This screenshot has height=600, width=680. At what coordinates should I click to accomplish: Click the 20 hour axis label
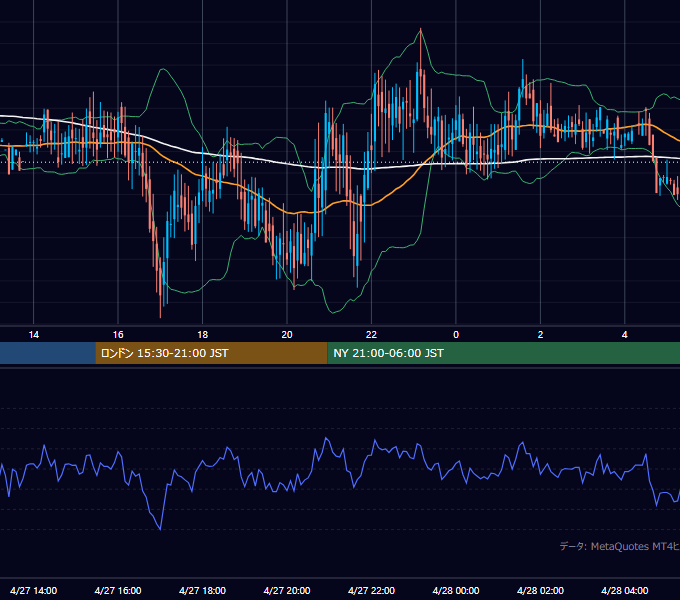(287, 335)
